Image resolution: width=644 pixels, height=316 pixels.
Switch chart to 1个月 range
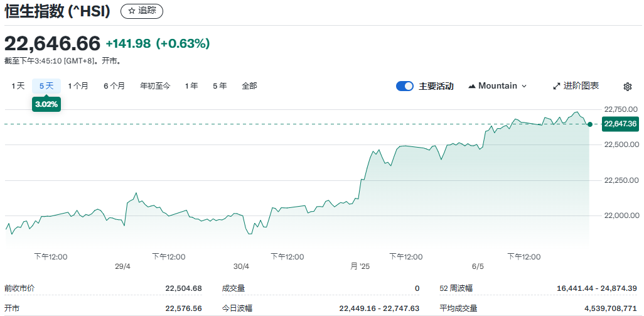coord(78,86)
